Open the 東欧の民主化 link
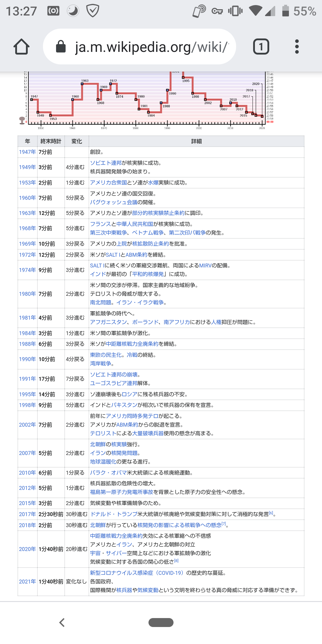The image size is (322, 644). (106, 355)
